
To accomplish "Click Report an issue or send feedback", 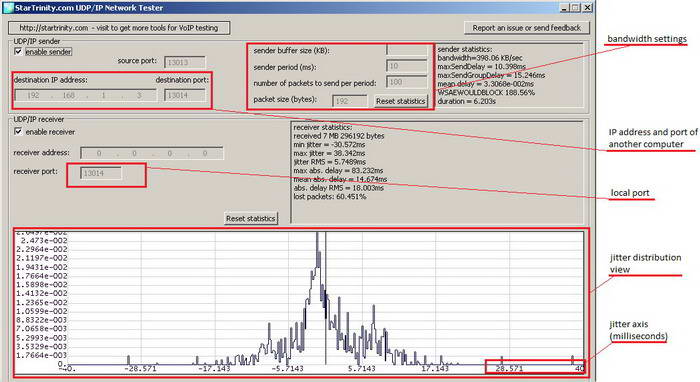I will click(x=527, y=28).
